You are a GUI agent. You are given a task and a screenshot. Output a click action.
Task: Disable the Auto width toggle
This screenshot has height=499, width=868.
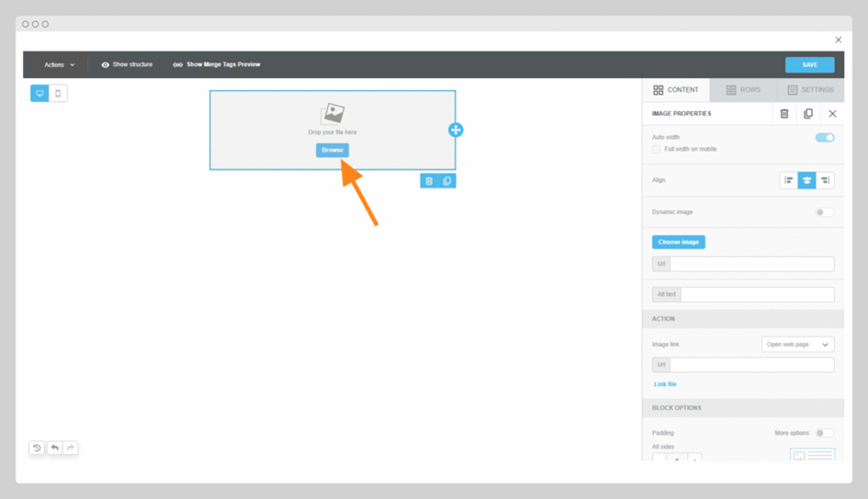click(825, 138)
